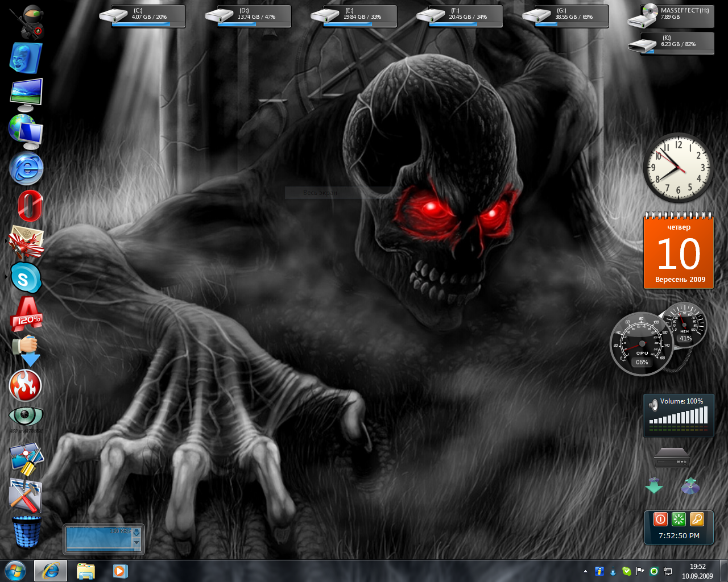Launch Windows Media Player from taskbar

click(120, 571)
